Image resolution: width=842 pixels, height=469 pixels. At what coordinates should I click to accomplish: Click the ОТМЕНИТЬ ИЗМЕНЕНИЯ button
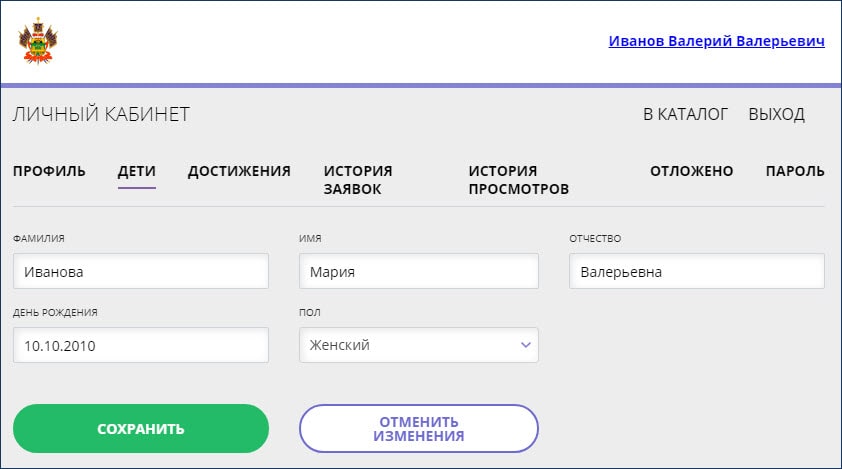[x=418, y=429]
